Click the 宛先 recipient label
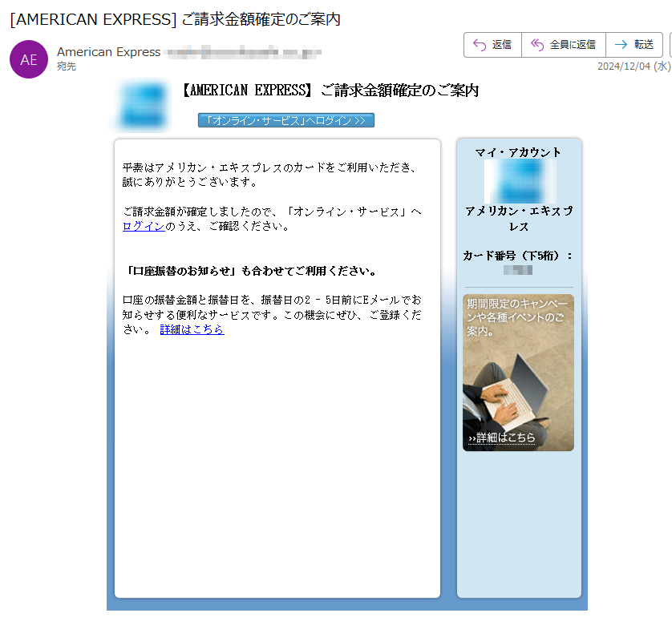Image resolution: width=672 pixels, height=621 pixels. point(67,66)
